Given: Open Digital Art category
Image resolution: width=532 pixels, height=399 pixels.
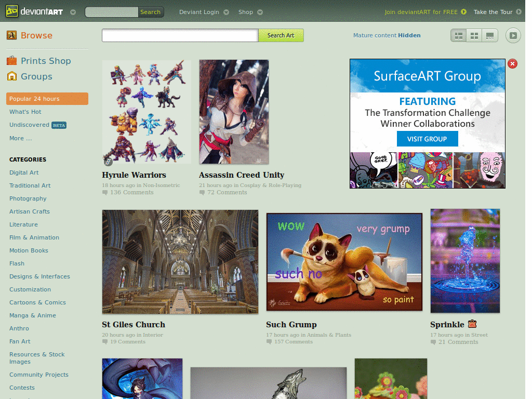Looking at the screenshot, I should click(24, 172).
